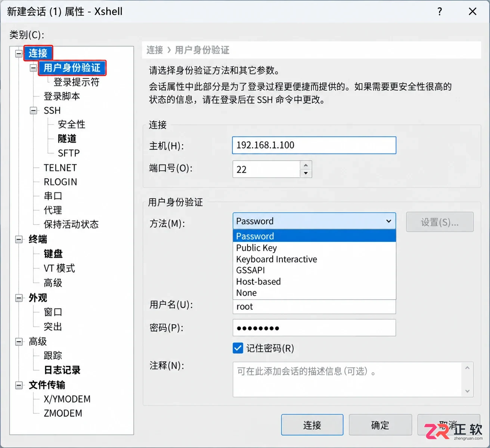
Task: Click the 密码 password field
Action: coord(314,328)
